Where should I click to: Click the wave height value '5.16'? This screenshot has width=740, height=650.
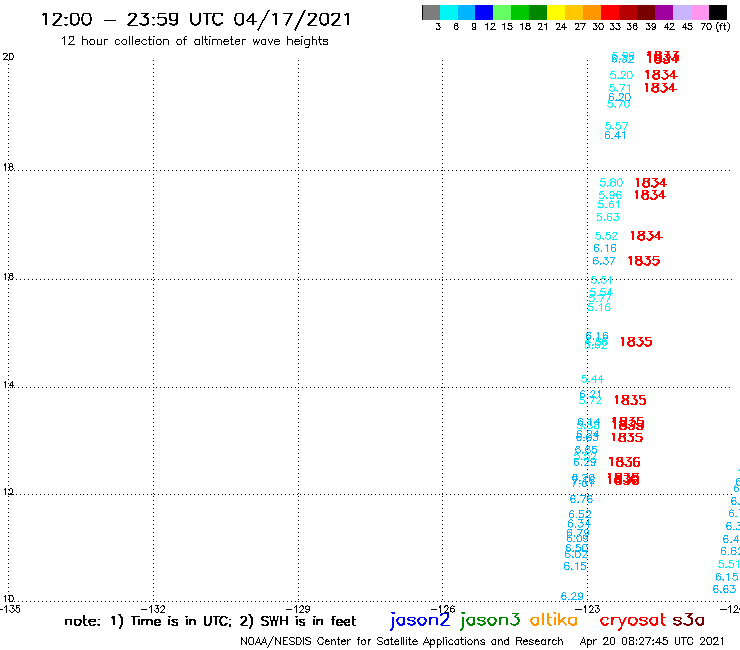tap(599, 308)
